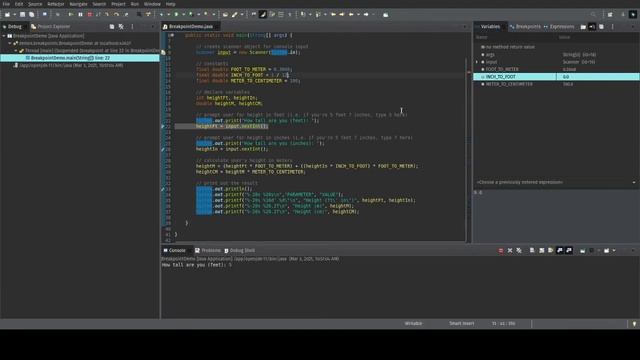Open the Source menu
Image resolution: width=640 pixels, height=360 pixels.
pos(35,4)
